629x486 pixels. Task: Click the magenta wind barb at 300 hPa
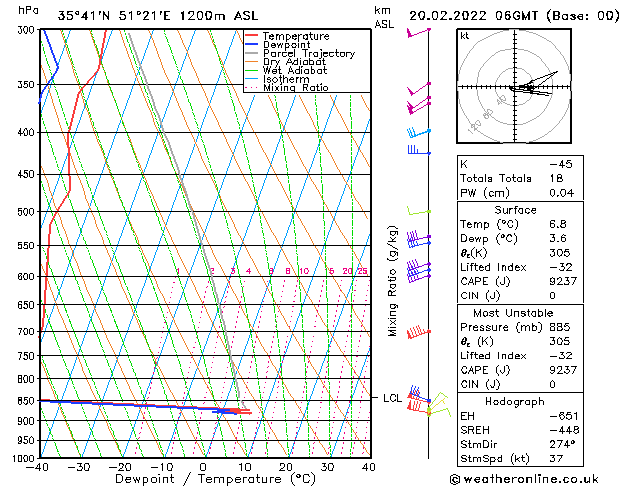pos(418,32)
